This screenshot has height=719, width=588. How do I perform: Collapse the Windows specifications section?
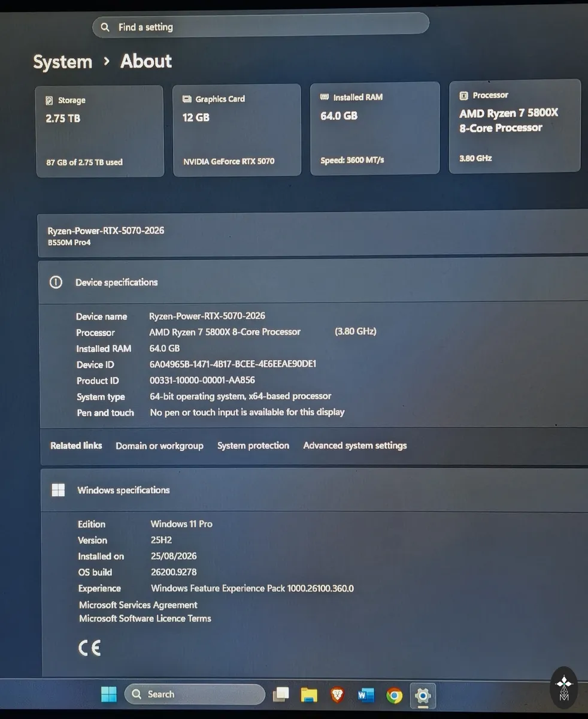[x=314, y=490]
